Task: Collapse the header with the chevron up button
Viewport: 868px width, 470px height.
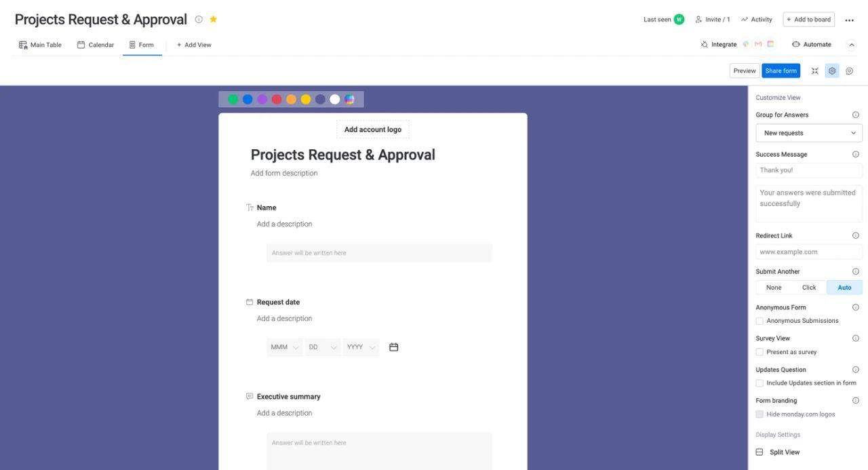Action: (x=852, y=45)
